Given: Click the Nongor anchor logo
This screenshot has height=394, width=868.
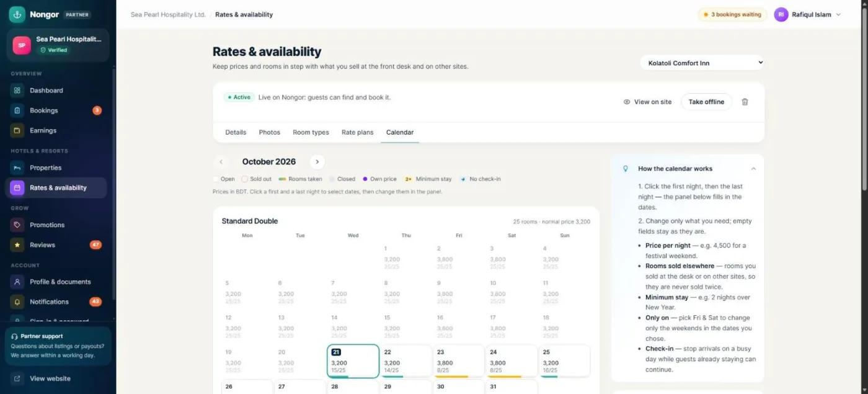Looking at the screenshot, I should coord(17,14).
